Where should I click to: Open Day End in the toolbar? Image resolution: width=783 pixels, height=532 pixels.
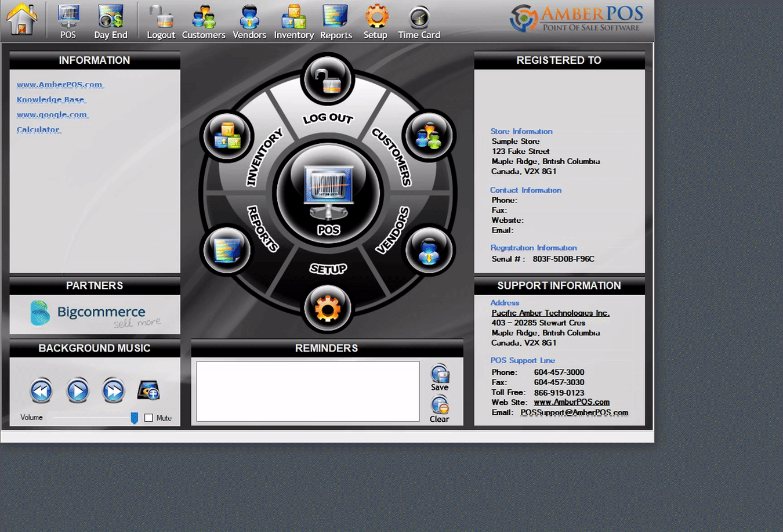coord(111,22)
